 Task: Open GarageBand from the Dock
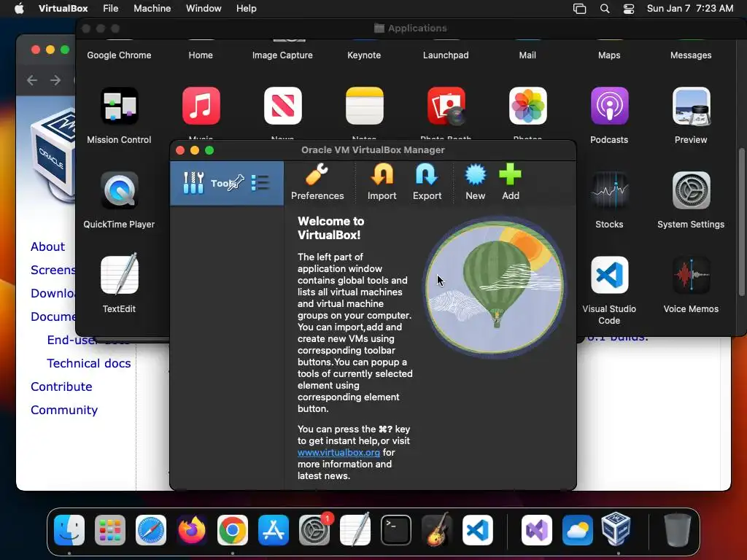[x=437, y=529]
